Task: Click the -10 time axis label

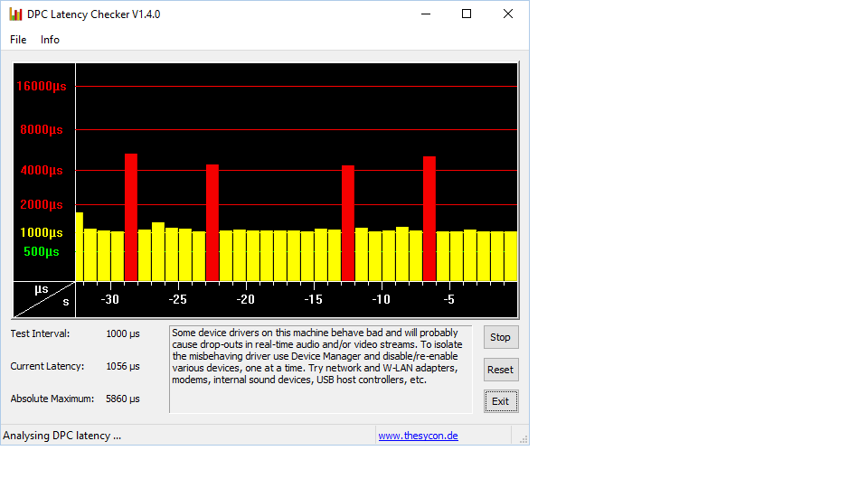Action: (x=381, y=299)
